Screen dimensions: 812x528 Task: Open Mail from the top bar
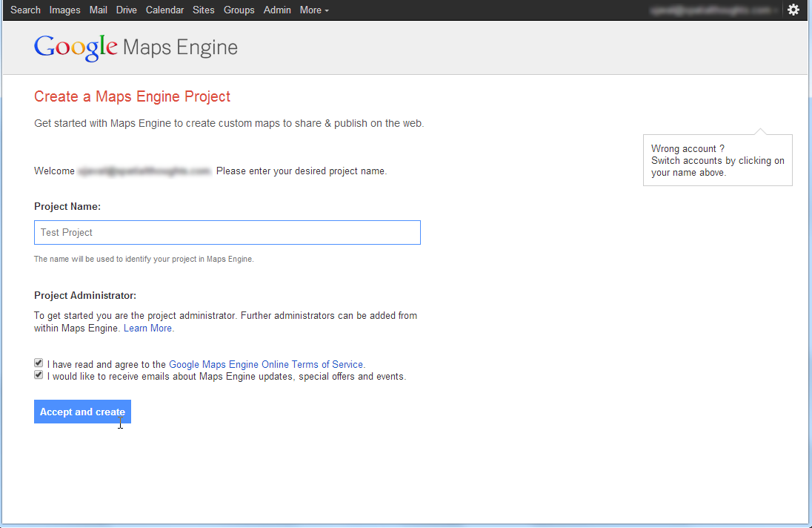[x=98, y=10]
